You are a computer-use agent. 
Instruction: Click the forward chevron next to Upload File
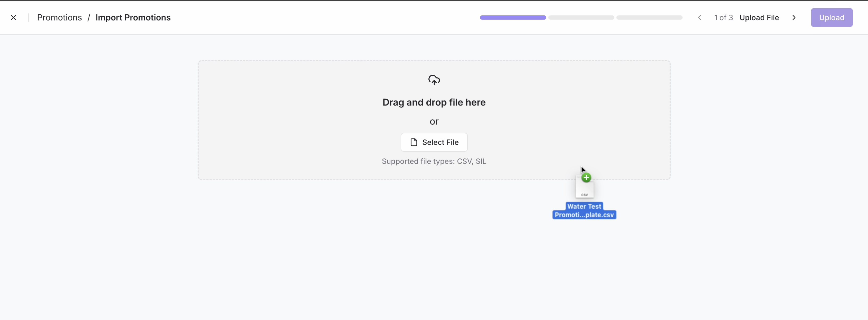tap(794, 18)
